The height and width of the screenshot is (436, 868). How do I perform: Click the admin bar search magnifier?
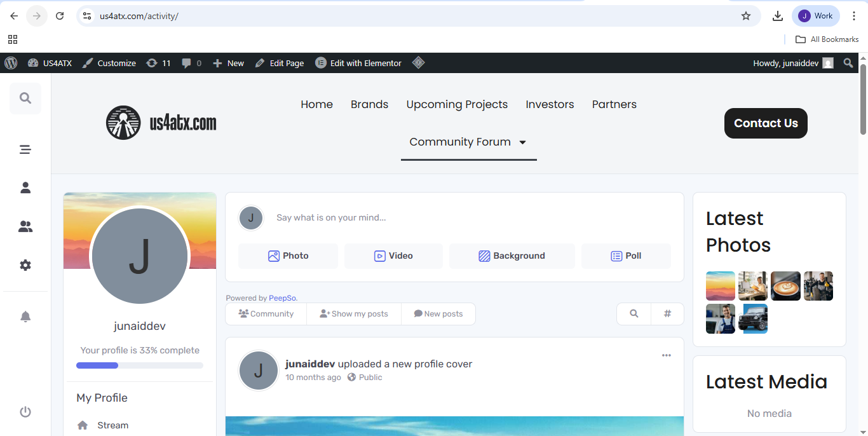pyautogui.click(x=848, y=63)
